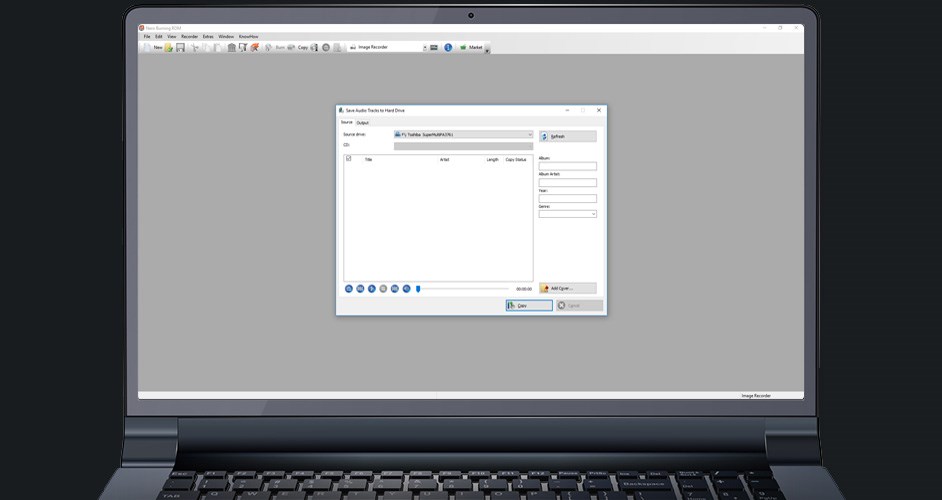Click the Save floppy disk toolbar icon
Viewport: 942px width, 500px height.
click(180, 47)
